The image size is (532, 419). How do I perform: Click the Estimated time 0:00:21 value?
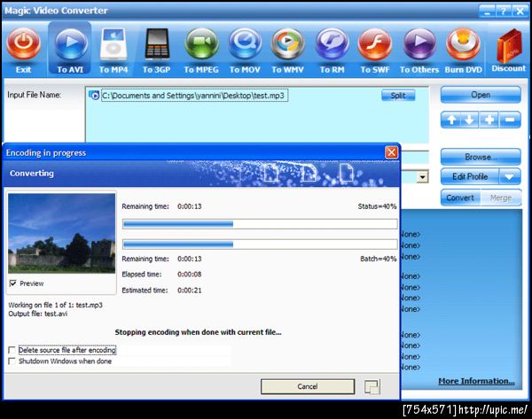190,291
